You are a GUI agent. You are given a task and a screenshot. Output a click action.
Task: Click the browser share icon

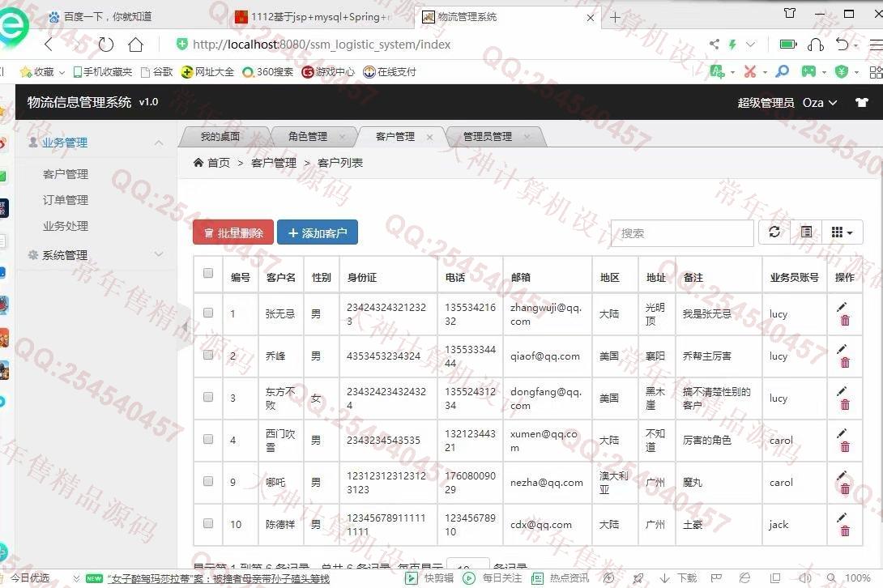point(714,44)
